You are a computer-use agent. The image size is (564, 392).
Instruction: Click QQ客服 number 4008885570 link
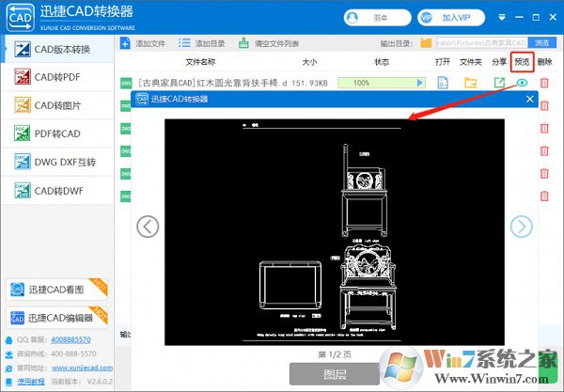(70, 339)
